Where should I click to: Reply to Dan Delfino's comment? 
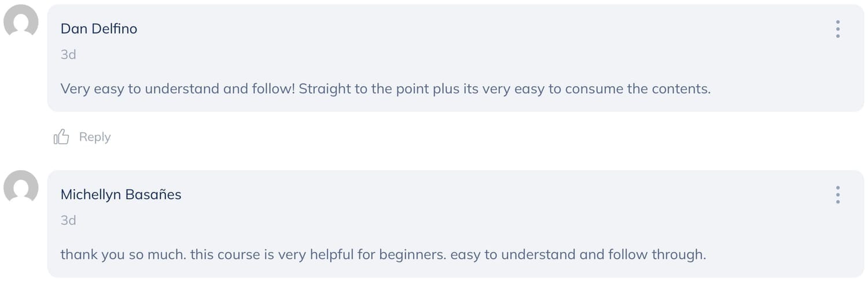[x=94, y=137]
